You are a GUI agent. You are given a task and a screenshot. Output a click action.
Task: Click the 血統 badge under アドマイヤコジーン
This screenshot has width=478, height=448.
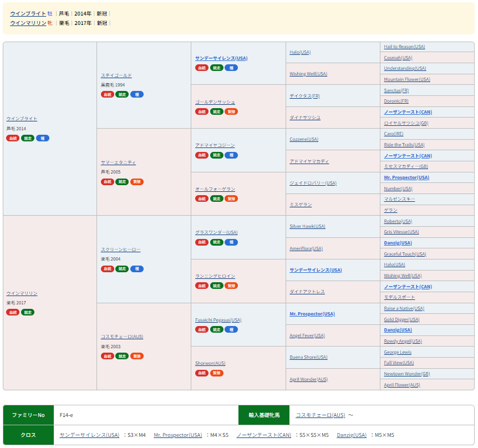pos(202,155)
